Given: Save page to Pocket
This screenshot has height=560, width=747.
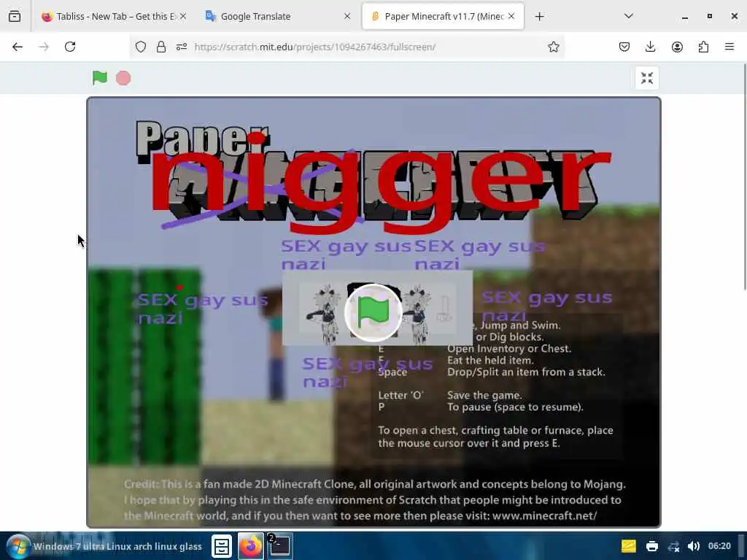Looking at the screenshot, I should coord(624,47).
